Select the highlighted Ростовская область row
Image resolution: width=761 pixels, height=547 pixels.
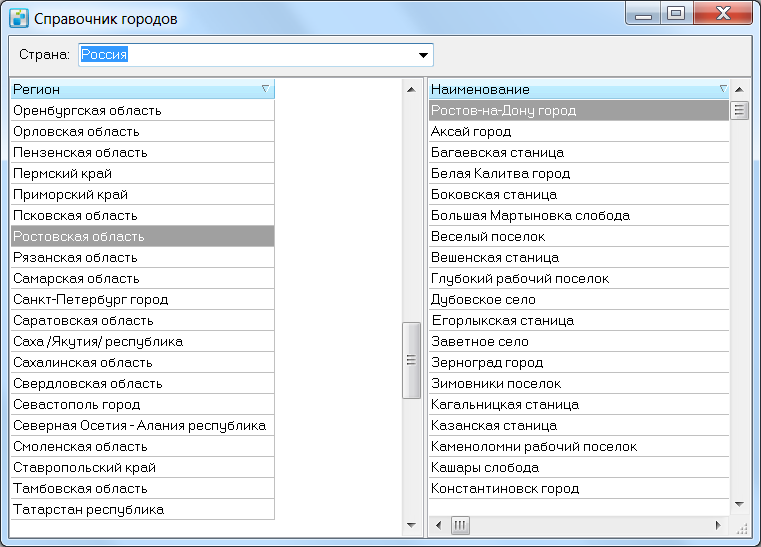(143, 236)
